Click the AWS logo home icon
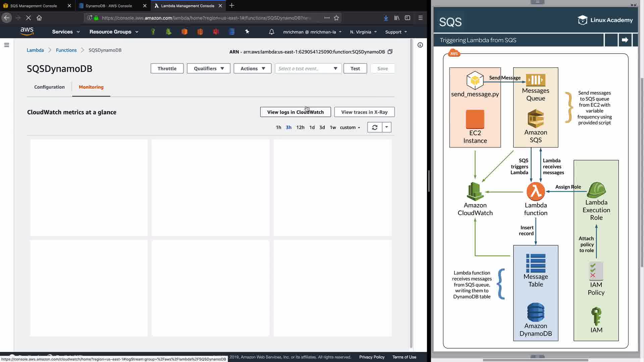Image resolution: width=644 pixels, height=362 pixels. pos(27,32)
